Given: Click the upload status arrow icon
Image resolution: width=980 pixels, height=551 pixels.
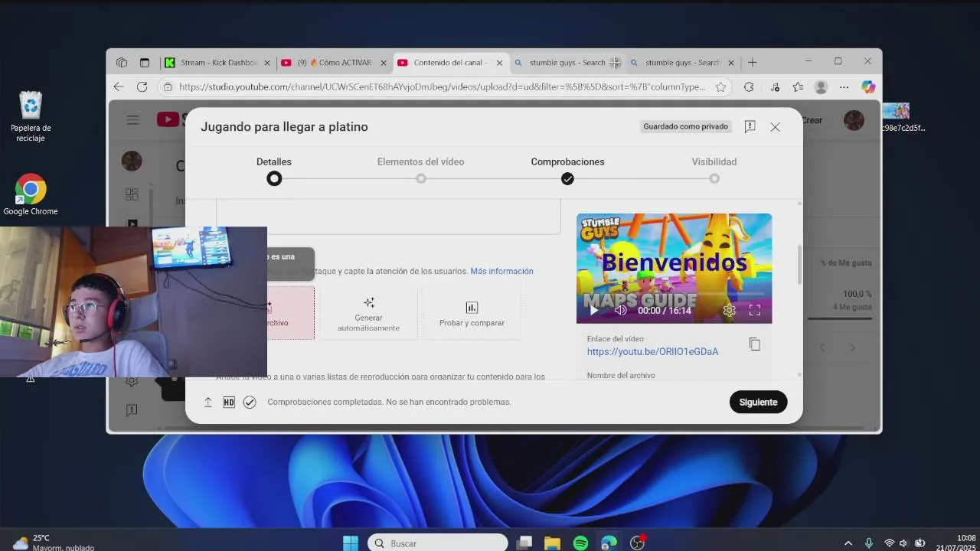Looking at the screenshot, I should coord(207,402).
